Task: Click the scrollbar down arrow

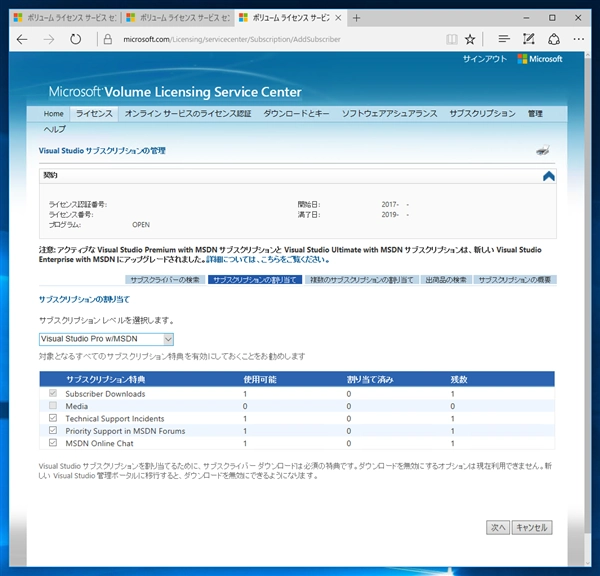Action: click(x=588, y=563)
